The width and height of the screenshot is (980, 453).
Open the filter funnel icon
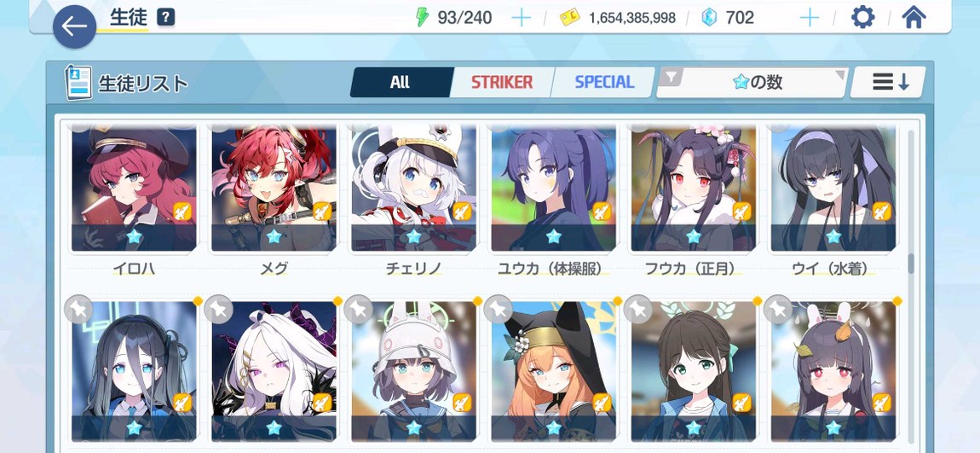pyautogui.click(x=672, y=77)
